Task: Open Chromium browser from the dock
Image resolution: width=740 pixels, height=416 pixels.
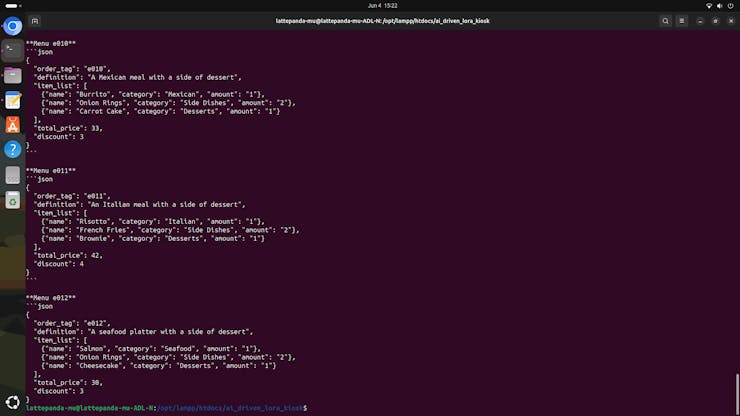Action: tap(13, 26)
